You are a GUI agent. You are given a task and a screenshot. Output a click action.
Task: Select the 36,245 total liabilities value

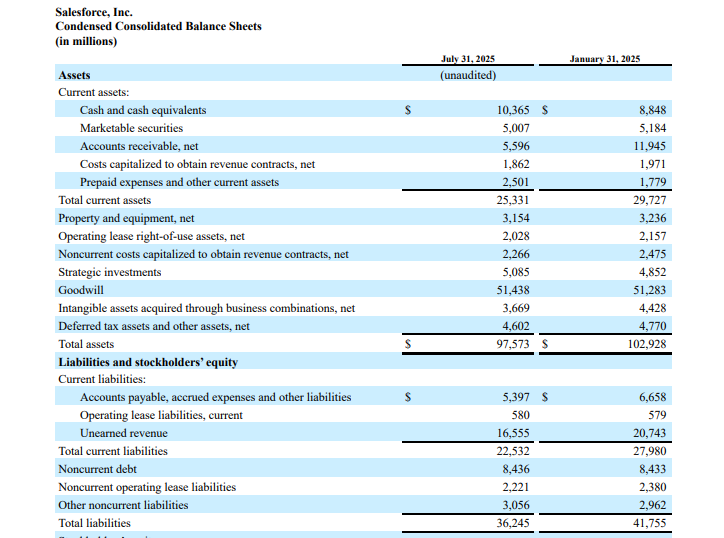coord(514,523)
